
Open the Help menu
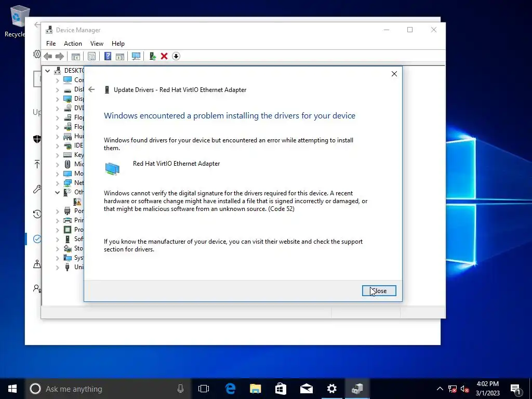pyautogui.click(x=118, y=44)
